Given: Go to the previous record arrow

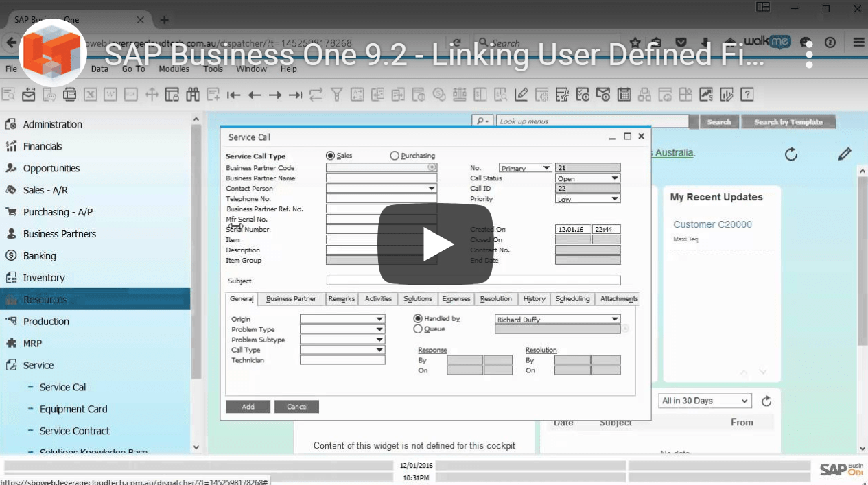Looking at the screenshot, I should pos(254,95).
